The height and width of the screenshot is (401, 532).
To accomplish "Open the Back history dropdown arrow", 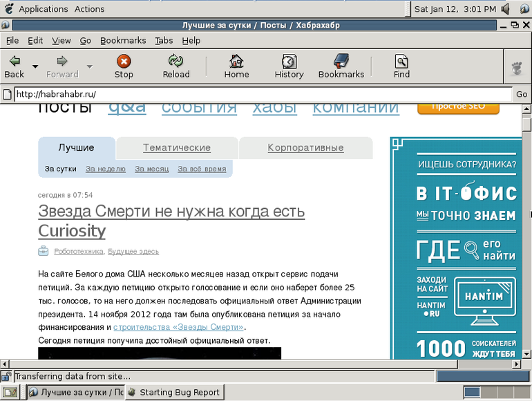I will [x=35, y=66].
